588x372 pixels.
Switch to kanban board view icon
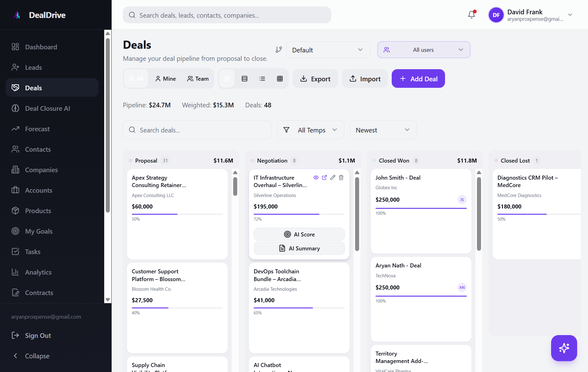coord(227,78)
